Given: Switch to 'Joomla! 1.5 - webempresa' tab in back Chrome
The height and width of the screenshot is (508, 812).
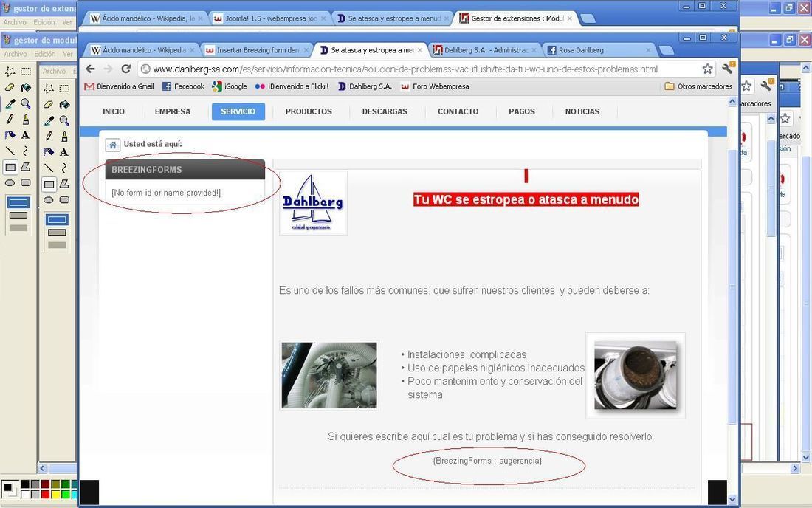Looking at the screenshot, I should (x=269, y=18).
